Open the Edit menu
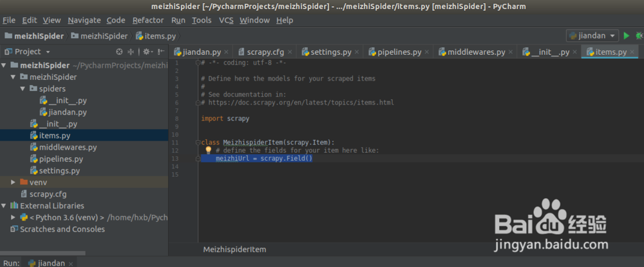Viewport: 644px width, 267px height. [29, 20]
